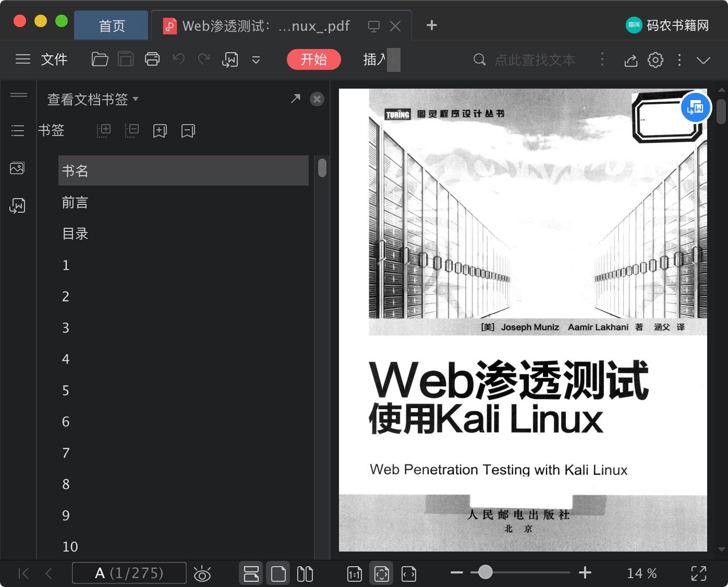
Task: Select the bookmarks list sidebar icon
Action: tap(18, 130)
